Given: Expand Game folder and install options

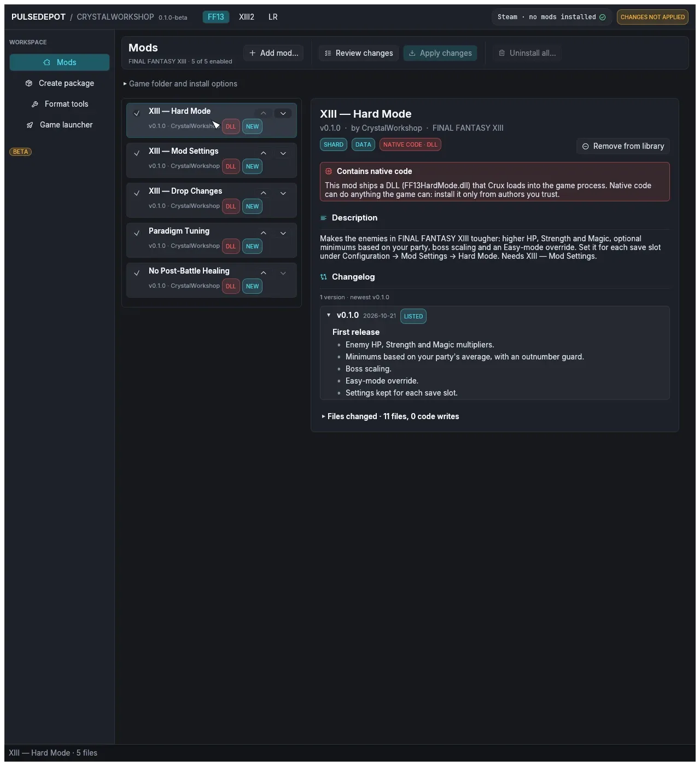Looking at the screenshot, I should 180,84.
